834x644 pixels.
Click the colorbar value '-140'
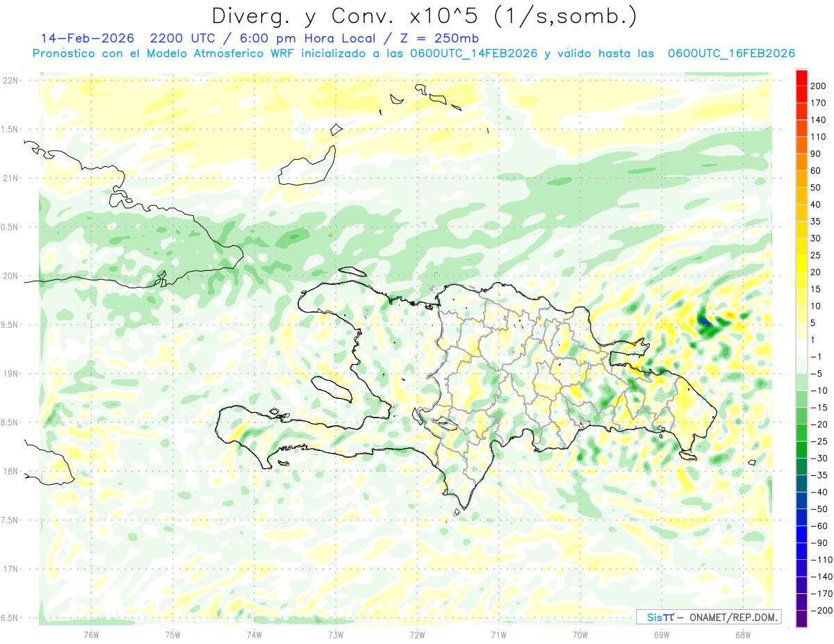[x=821, y=577]
